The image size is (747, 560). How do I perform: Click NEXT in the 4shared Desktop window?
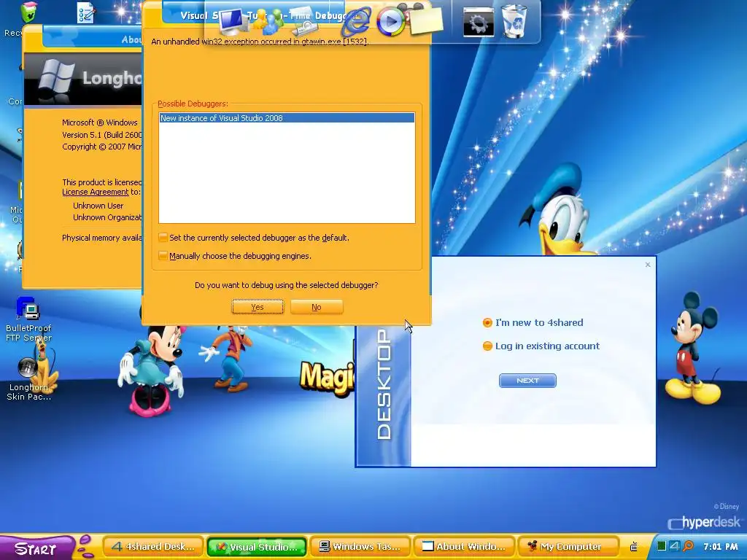click(x=527, y=381)
